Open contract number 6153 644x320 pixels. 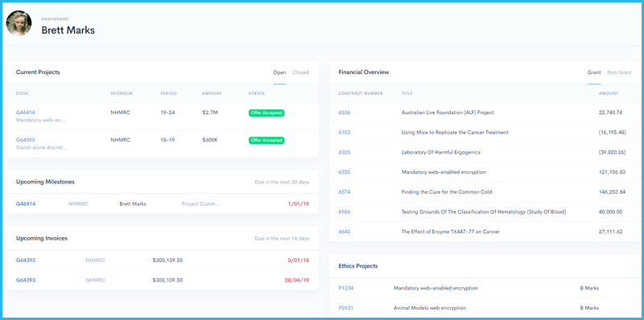coord(345,133)
